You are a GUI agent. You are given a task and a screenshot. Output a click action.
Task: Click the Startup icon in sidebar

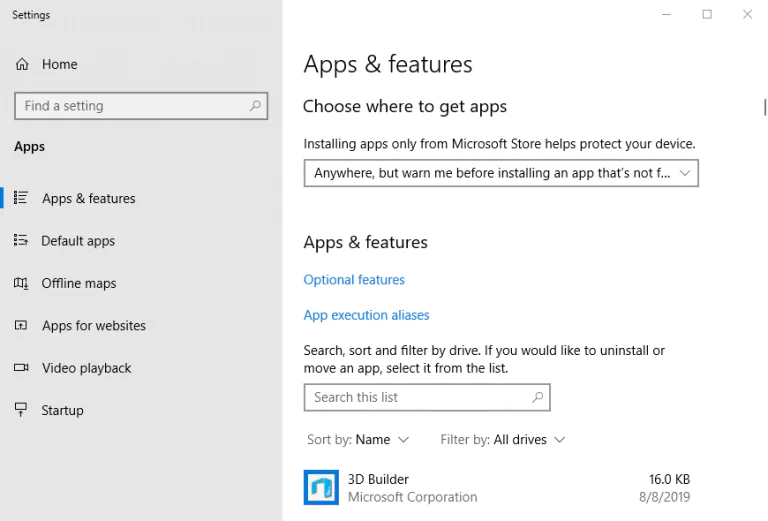pos(21,410)
